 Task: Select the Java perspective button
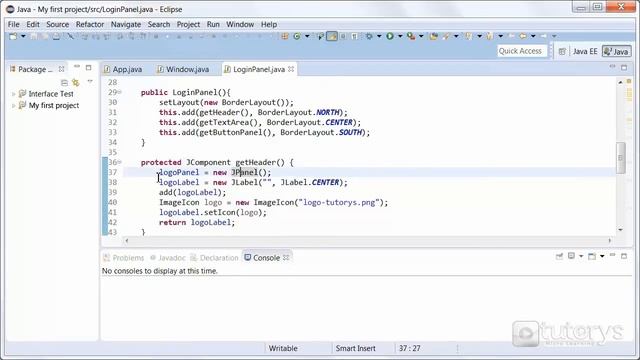[x=616, y=51]
